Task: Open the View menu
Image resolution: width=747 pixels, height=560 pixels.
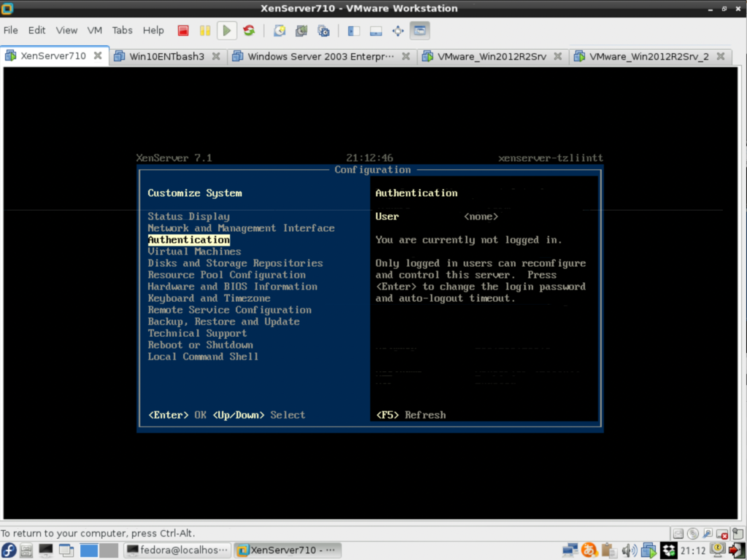Action: 66,31
